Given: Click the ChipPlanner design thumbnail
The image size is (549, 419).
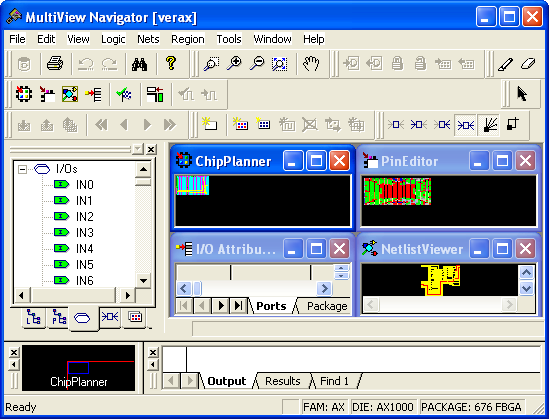Looking at the screenshot, I should (192, 185).
